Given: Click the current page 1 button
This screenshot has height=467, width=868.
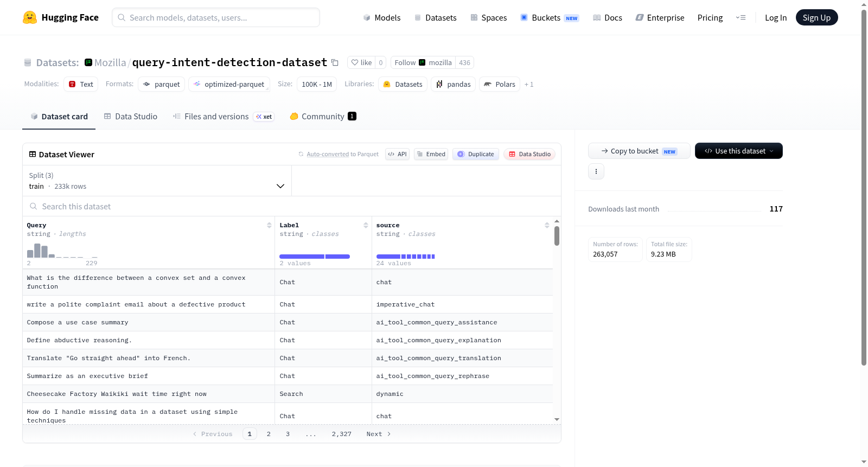Looking at the screenshot, I should point(250,434).
